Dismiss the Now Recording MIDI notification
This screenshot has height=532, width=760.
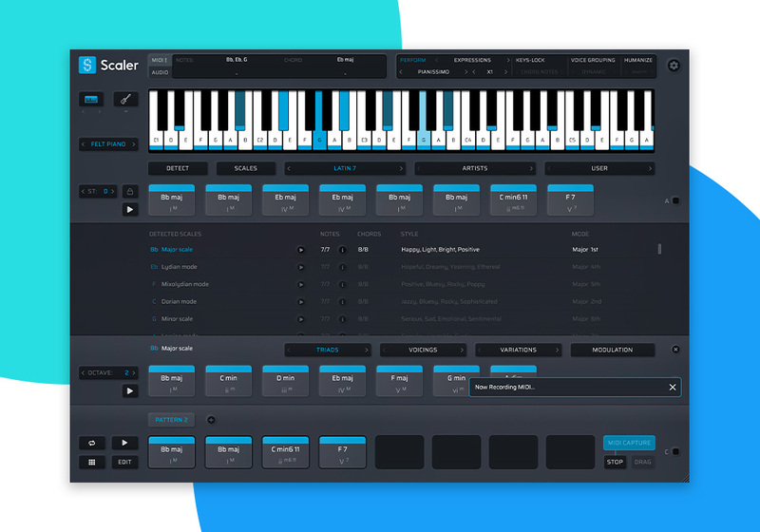(x=673, y=388)
